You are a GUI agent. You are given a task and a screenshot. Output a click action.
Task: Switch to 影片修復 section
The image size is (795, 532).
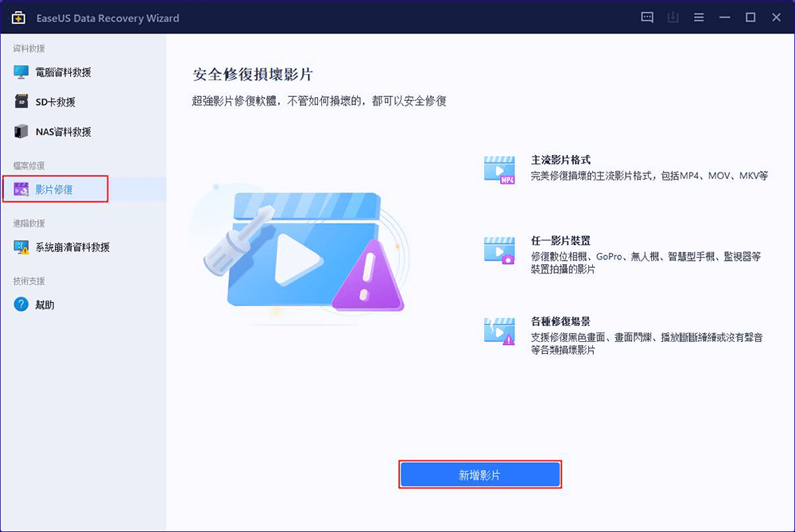click(83, 189)
